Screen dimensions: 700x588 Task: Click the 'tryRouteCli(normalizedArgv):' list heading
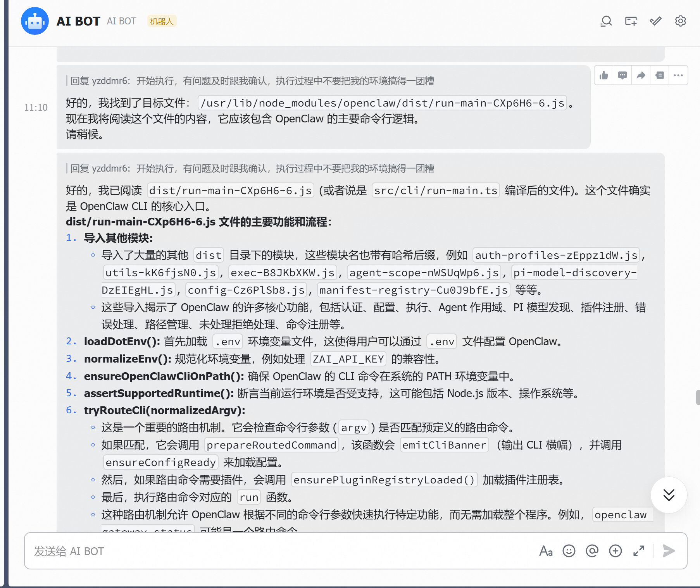tap(165, 410)
